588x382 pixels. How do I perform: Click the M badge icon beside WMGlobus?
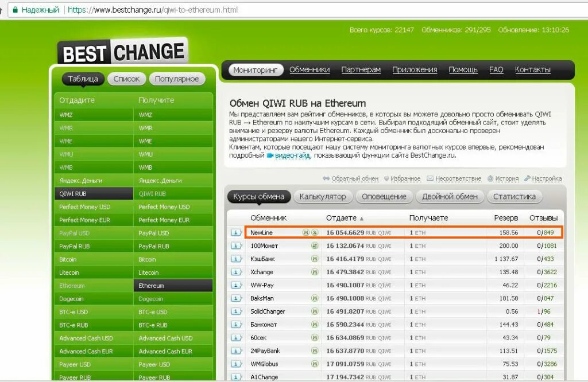pos(315,364)
